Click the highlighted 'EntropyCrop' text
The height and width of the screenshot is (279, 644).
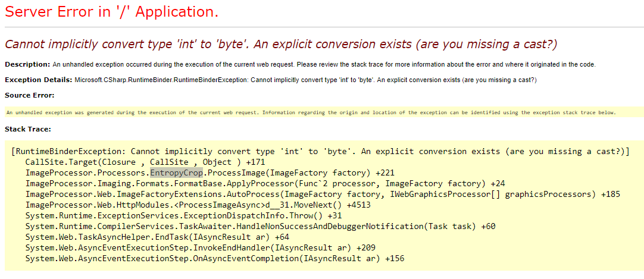point(177,173)
